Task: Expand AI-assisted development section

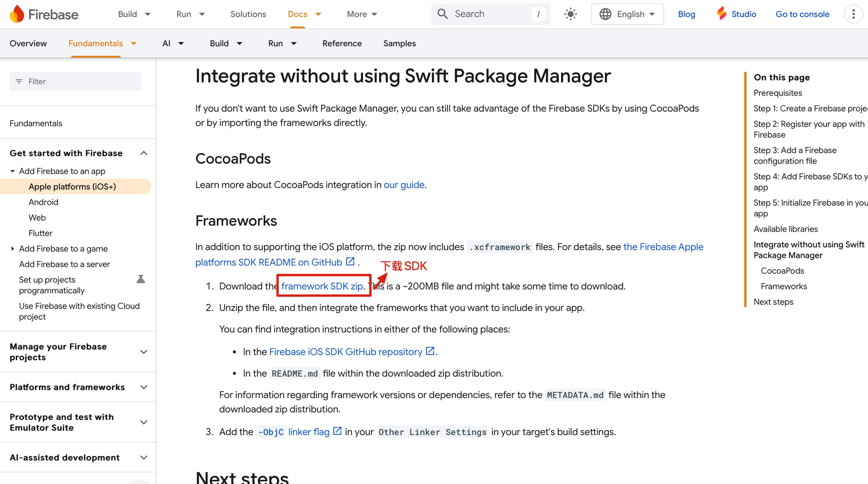Action: (x=144, y=457)
